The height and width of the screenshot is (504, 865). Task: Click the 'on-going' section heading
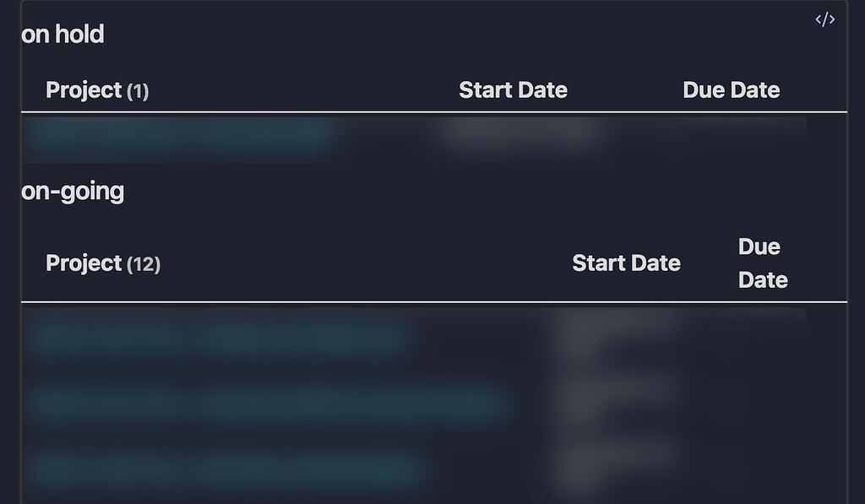[x=73, y=191]
